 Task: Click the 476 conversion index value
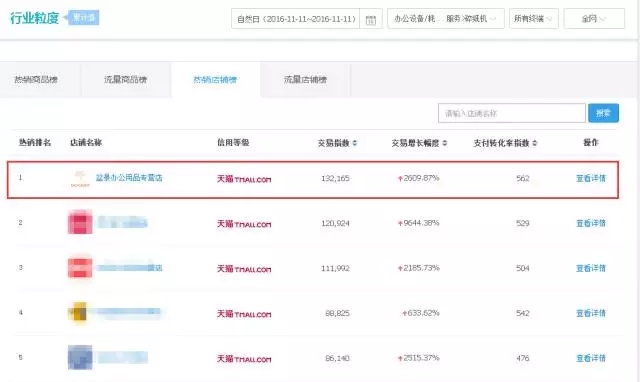point(522,358)
